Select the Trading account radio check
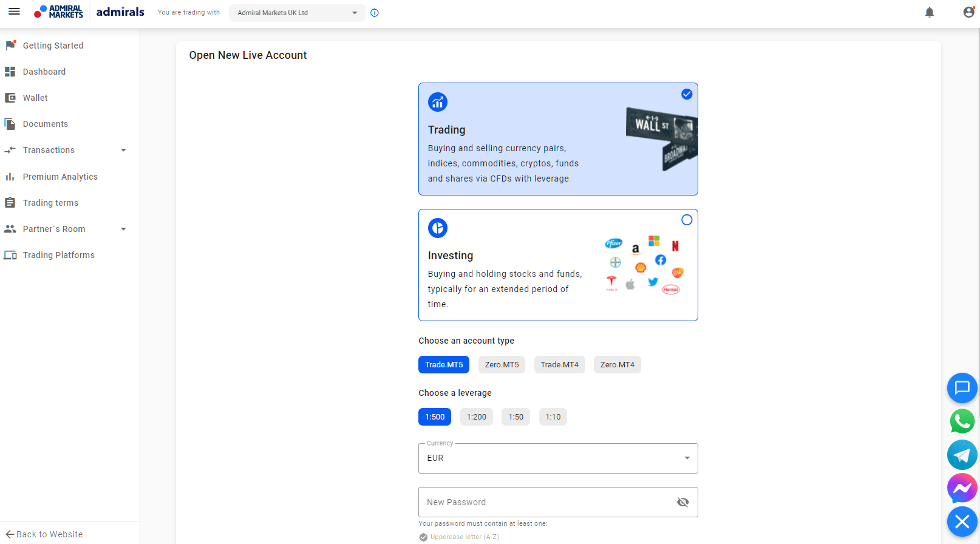The width and height of the screenshot is (980, 544). coord(687,94)
